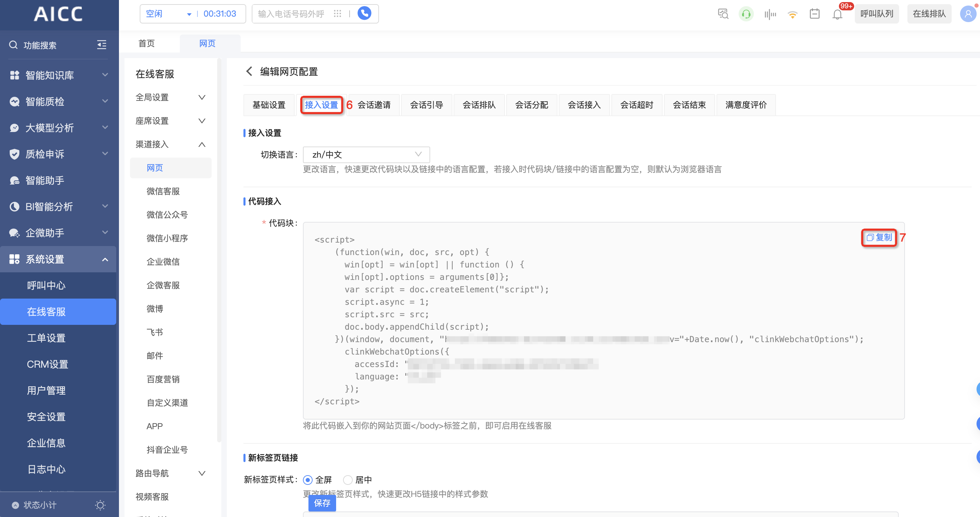Click the green headset status icon
This screenshot has width=980, height=517.
(x=746, y=14)
